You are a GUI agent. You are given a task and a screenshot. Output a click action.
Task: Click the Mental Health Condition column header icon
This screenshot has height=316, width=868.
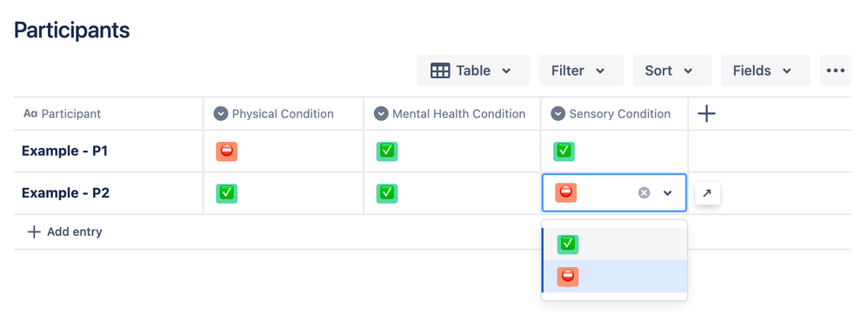[x=381, y=114]
